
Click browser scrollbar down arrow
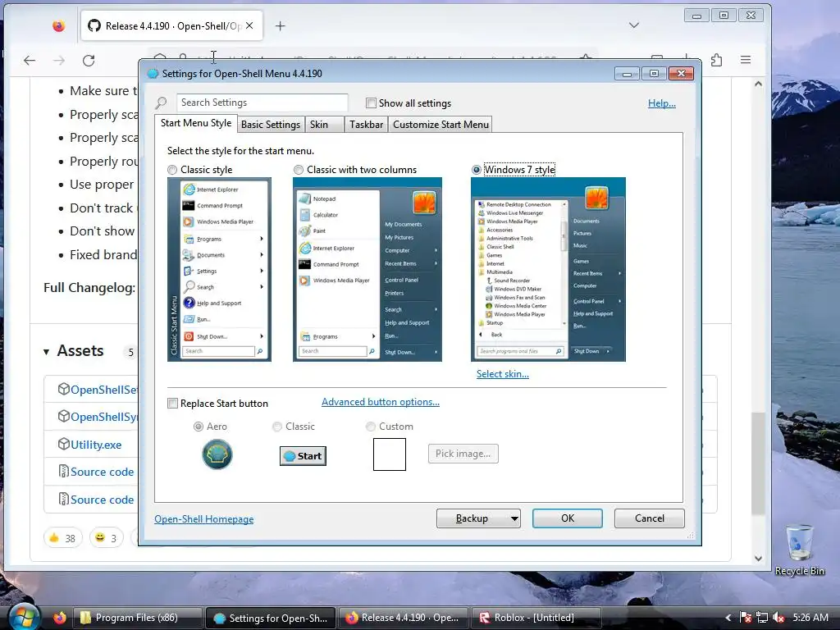758,558
